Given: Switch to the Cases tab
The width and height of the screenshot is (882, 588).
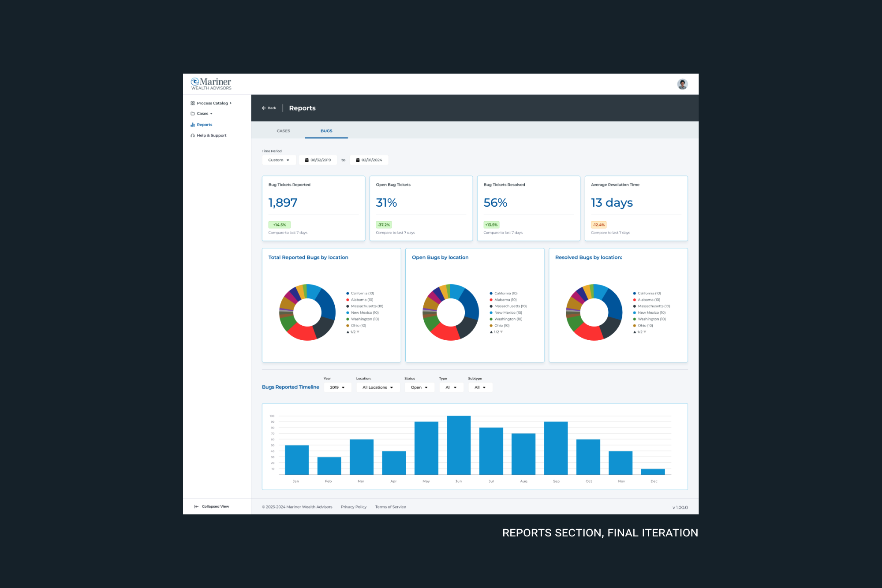Looking at the screenshot, I should [x=283, y=131].
